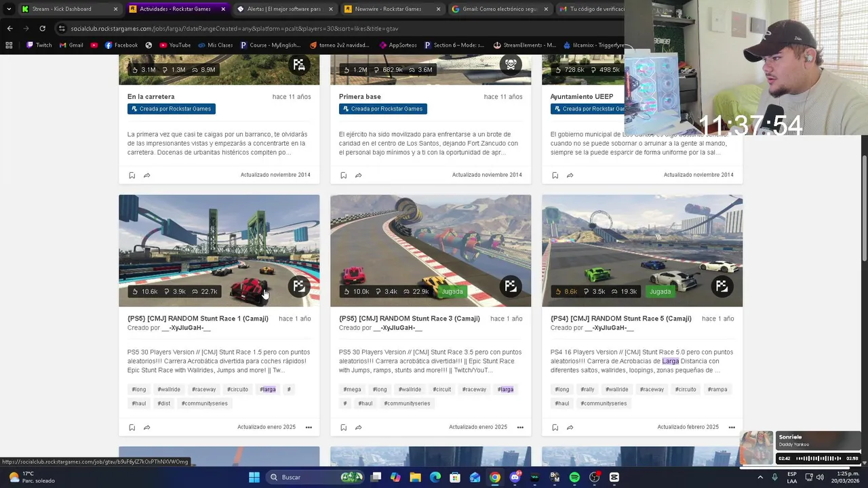Open Spotify from the taskbar

pos(574,477)
